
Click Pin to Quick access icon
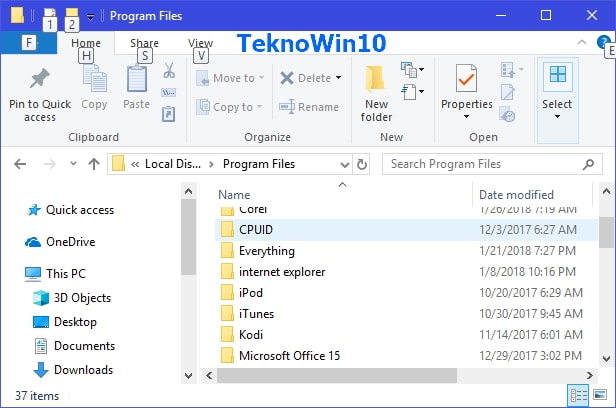point(40,79)
